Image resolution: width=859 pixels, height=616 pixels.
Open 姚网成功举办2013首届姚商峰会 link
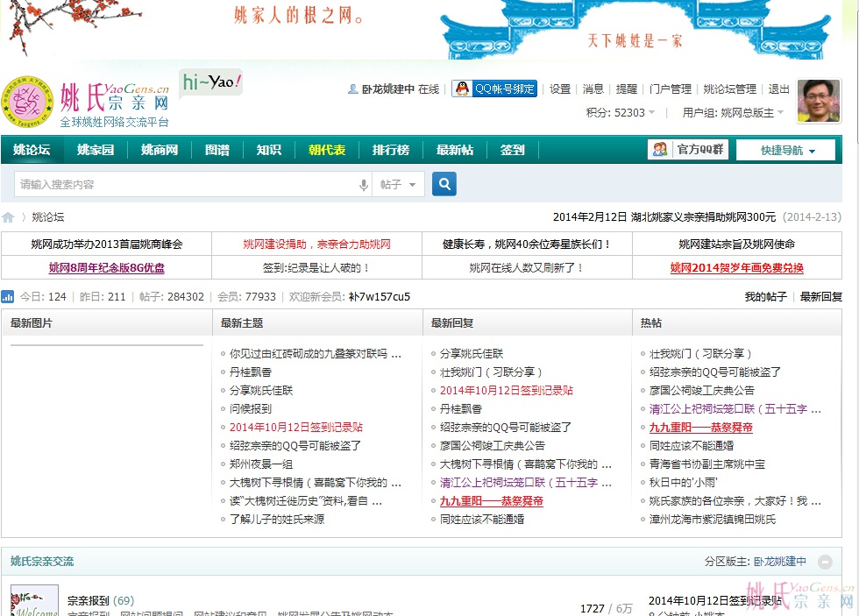point(107,244)
